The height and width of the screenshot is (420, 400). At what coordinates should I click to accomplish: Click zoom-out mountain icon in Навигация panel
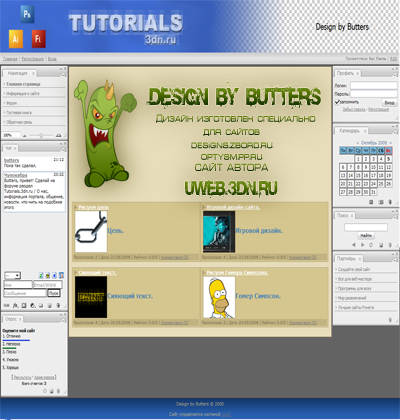(x=24, y=136)
